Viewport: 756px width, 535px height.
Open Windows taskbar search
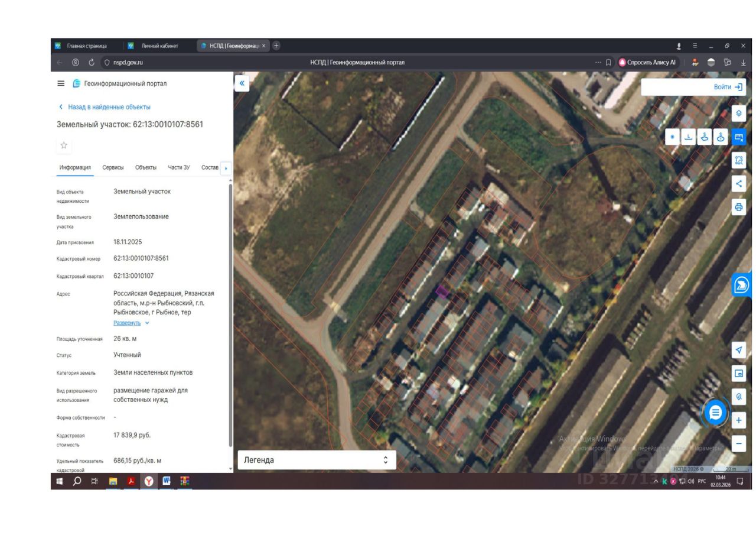point(77,481)
